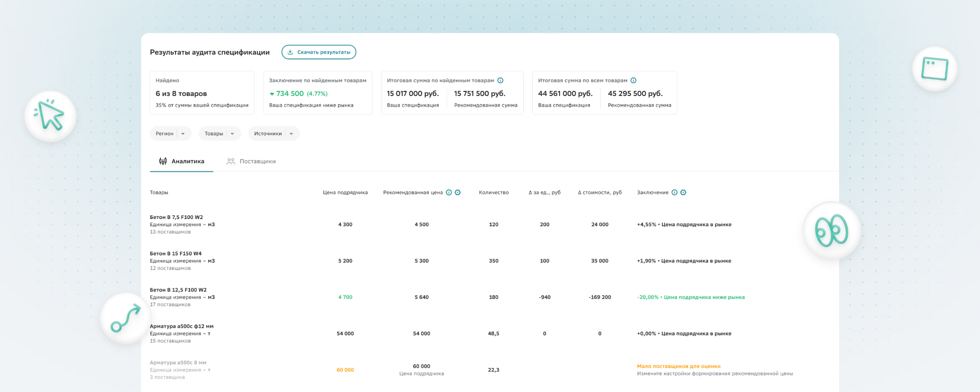Click the Цена подрядчика column header
This screenshot has width=980, height=392.
point(346,192)
